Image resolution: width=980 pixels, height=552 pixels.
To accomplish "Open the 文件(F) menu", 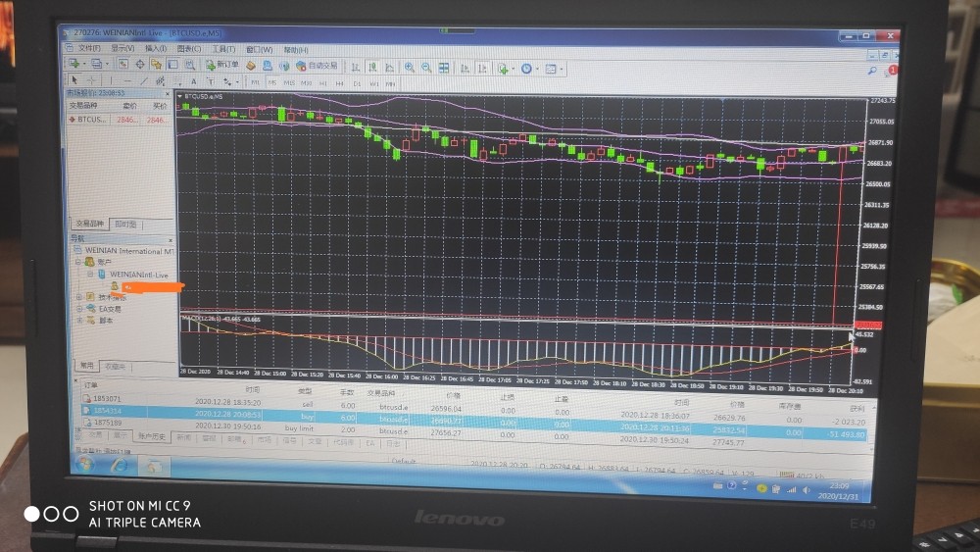I will 88,49.
